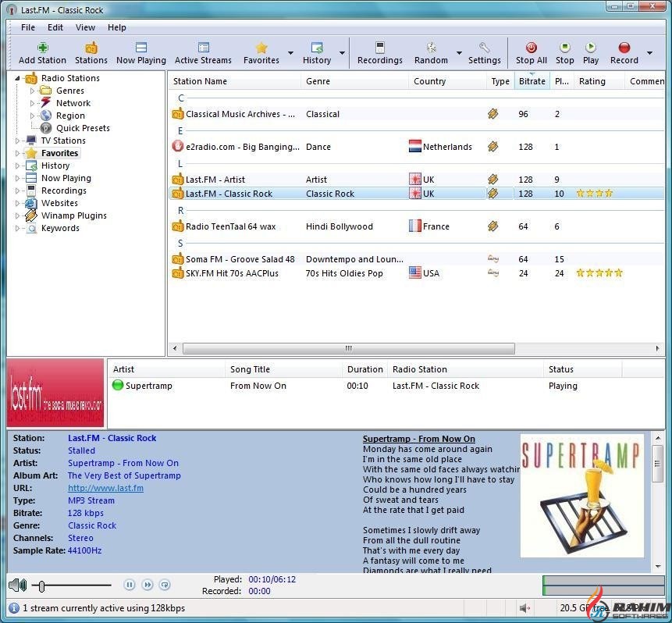The height and width of the screenshot is (623, 672).
Task: Open the http://www.last.fm link
Action: (x=105, y=488)
